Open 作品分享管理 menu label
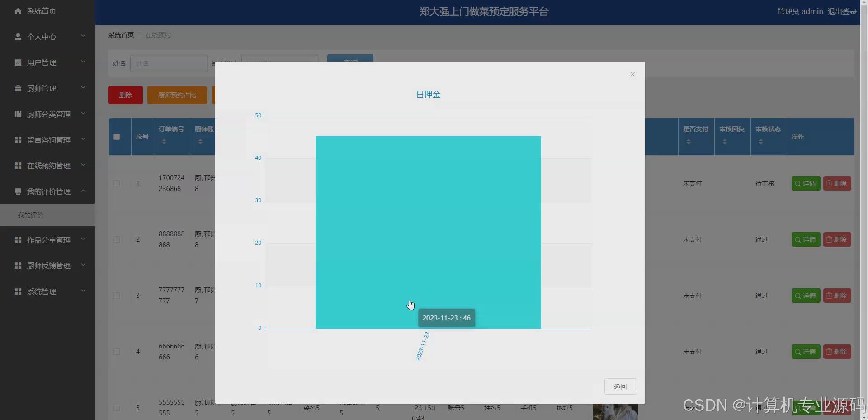Screen dimensions: 868x420 (49, 240)
